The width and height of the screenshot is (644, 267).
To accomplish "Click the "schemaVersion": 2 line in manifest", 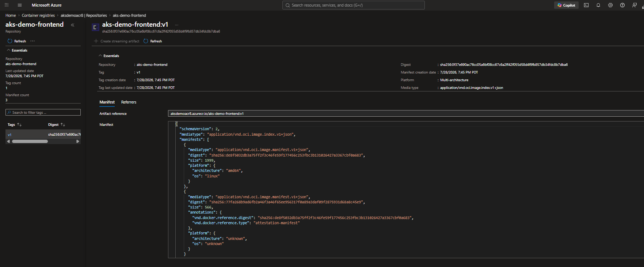I will point(199,129).
